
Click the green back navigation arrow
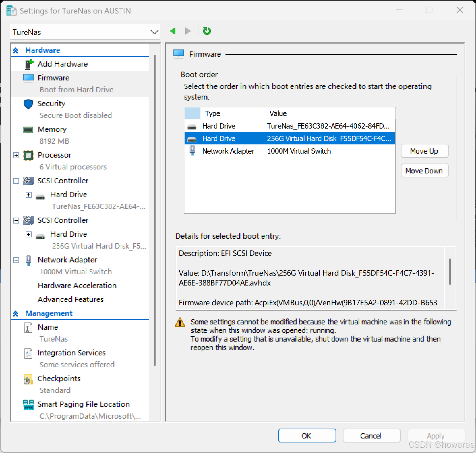coord(173,31)
